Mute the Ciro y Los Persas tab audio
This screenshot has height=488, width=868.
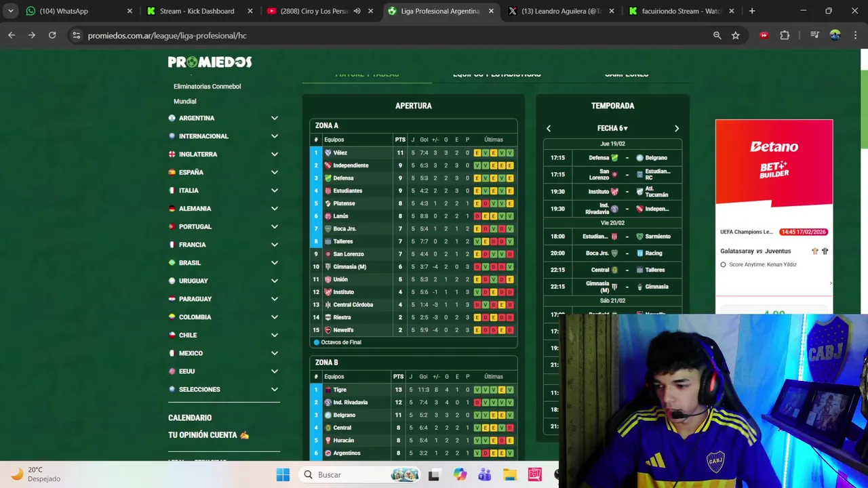(x=357, y=11)
